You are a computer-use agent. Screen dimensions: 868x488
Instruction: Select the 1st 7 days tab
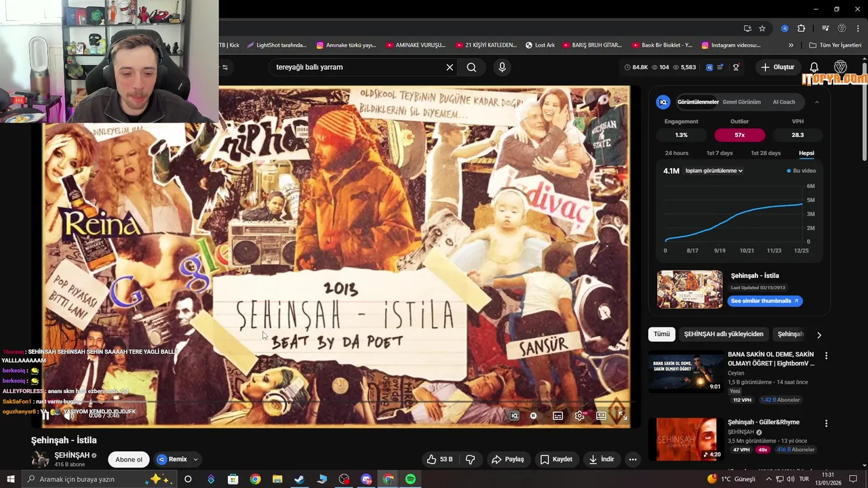[719, 153]
